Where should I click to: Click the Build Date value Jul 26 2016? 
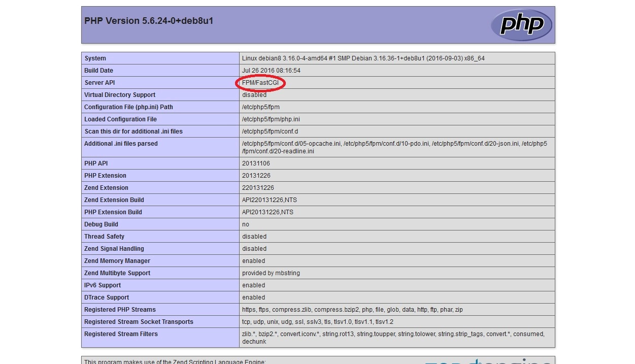click(x=271, y=71)
